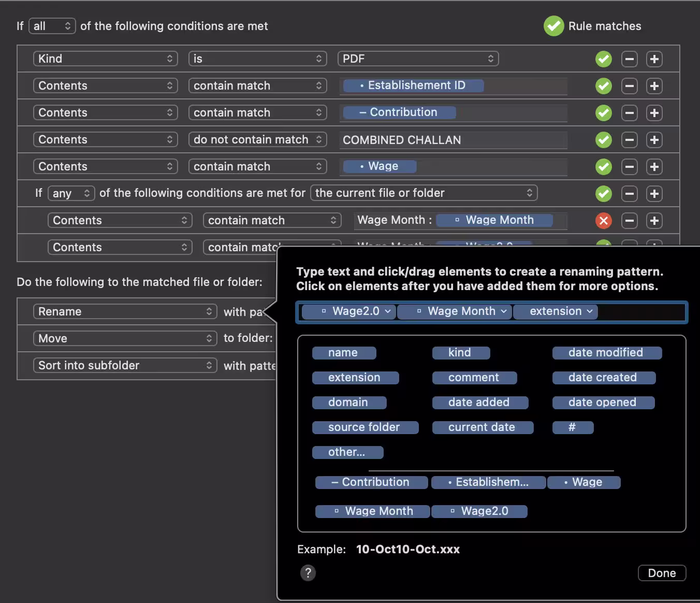Click the custom 'Establishem…' token in palette

point(488,482)
